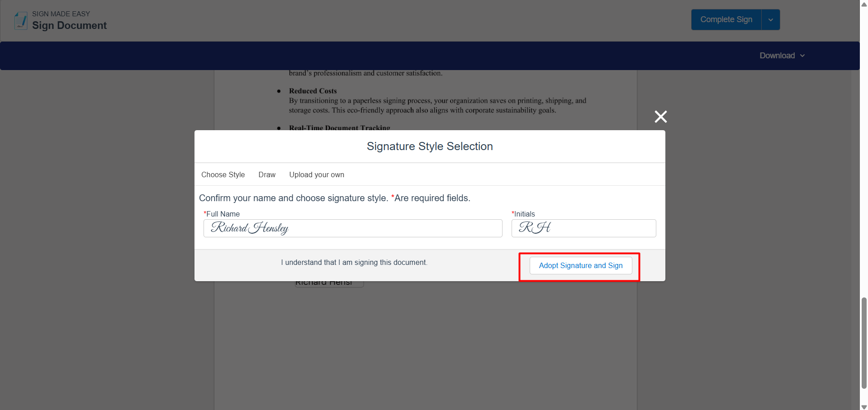
Task: Close the Signature Style Selection dialog
Action: [660, 117]
